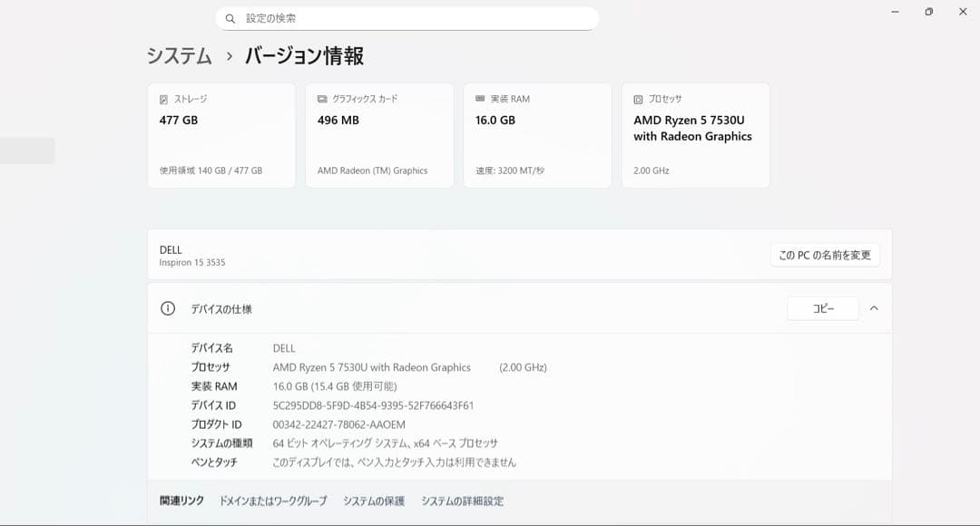The height and width of the screenshot is (526, 980).
Task: Click the collapsed navigation item on the left edge
Action: click(x=27, y=150)
